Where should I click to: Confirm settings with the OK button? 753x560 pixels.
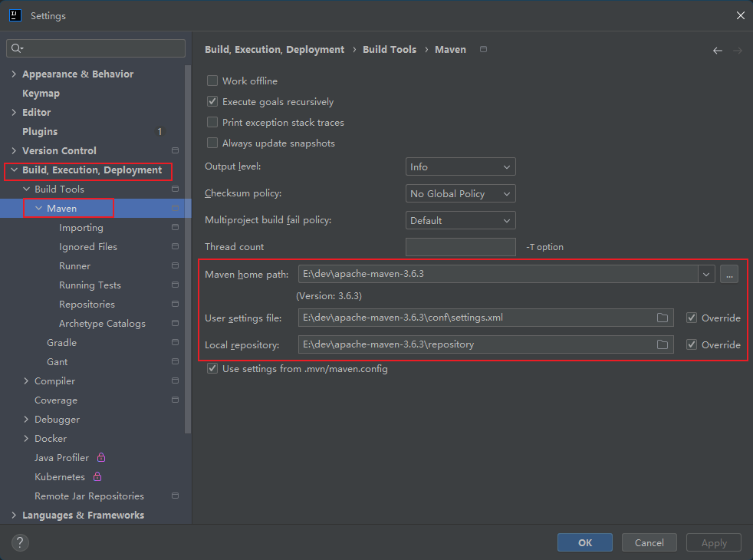[x=584, y=542]
